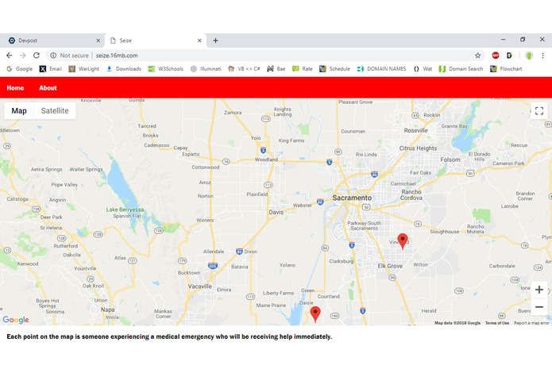Open the Illuminati bookmark
The width and height of the screenshot is (552, 392).
tap(206, 69)
